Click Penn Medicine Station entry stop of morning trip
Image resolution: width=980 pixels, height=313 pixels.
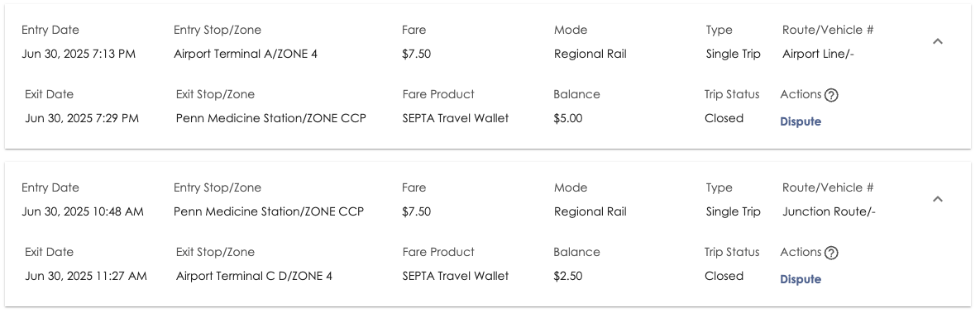click(269, 211)
